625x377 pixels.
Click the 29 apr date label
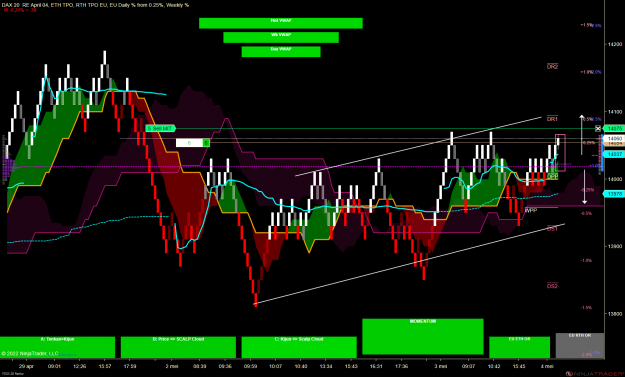pos(26,366)
